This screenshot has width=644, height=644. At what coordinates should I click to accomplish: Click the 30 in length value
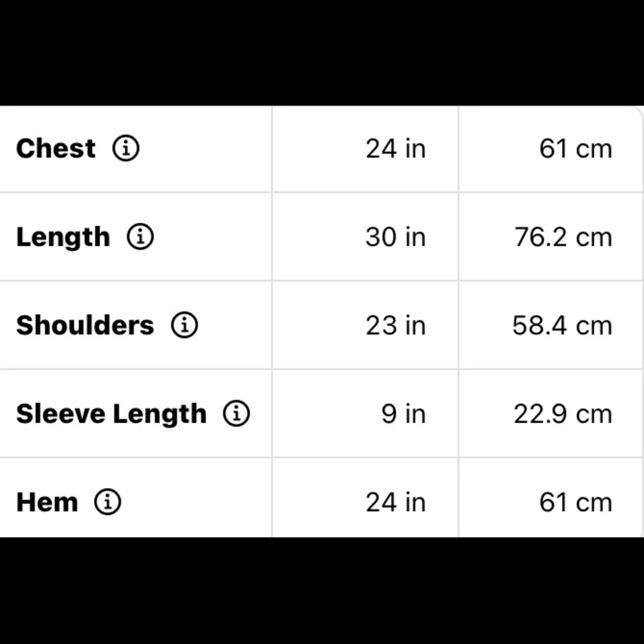coord(395,237)
